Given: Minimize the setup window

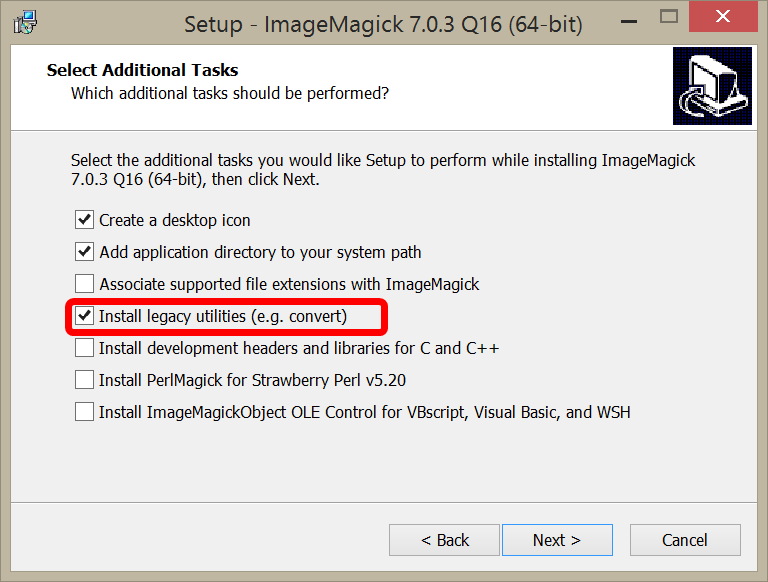Looking at the screenshot, I should (x=629, y=21).
